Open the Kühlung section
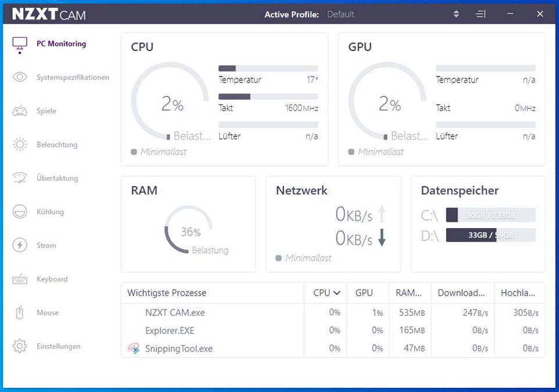The width and height of the screenshot is (559, 392). tap(51, 211)
